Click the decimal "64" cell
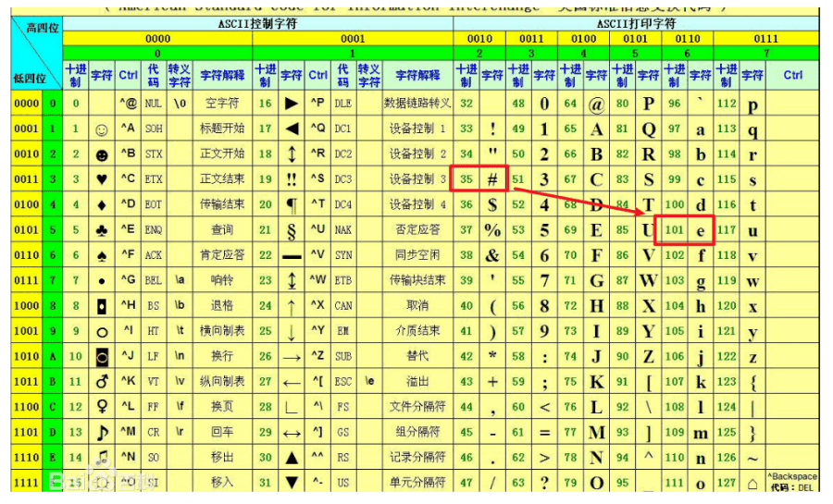 tap(570, 103)
